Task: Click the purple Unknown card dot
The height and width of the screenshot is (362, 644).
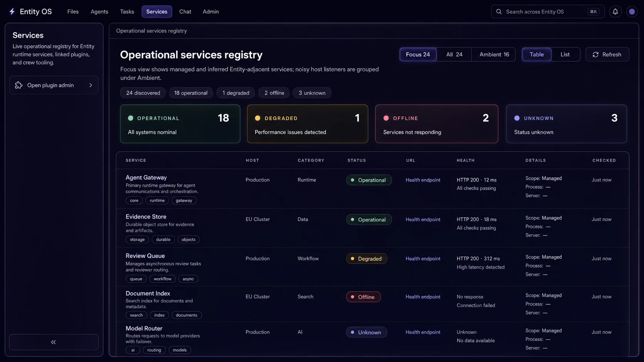Action: pyautogui.click(x=517, y=118)
